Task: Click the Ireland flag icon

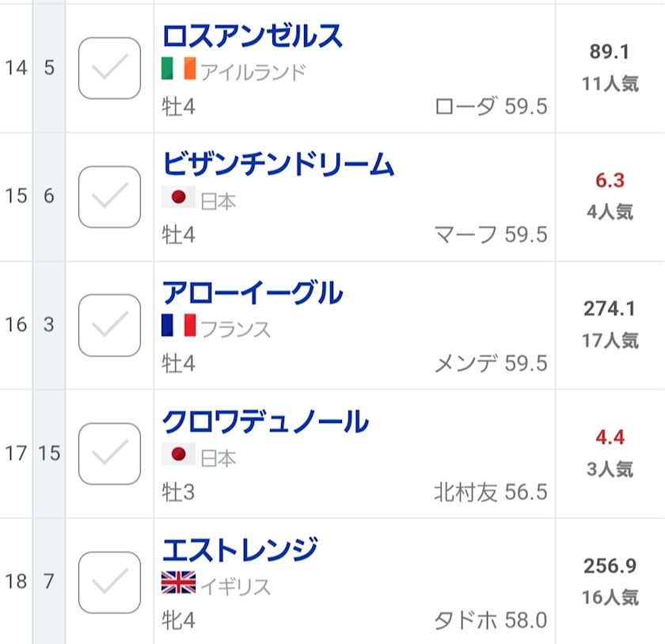Action: [178, 70]
